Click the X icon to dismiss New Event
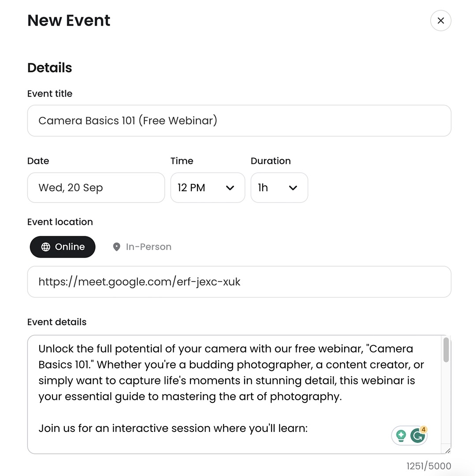This screenshot has height=476, width=476. coord(441,20)
